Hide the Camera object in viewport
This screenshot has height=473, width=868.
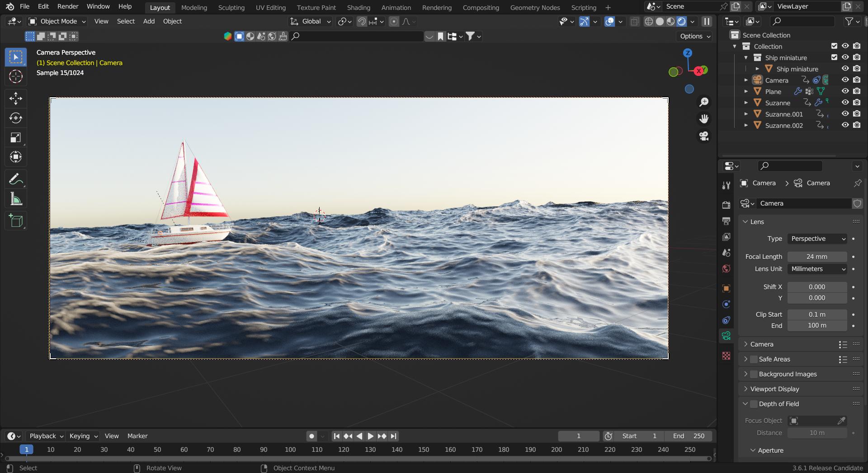(845, 80)
